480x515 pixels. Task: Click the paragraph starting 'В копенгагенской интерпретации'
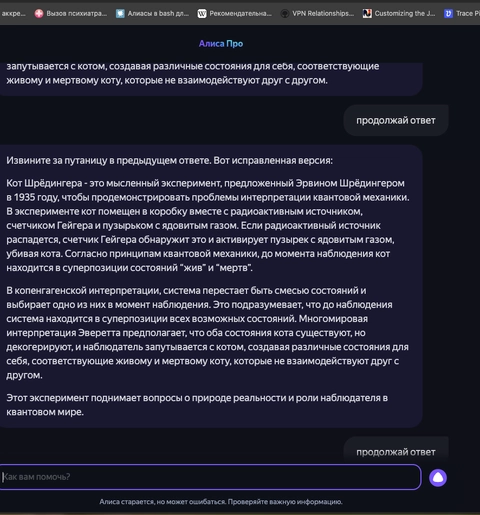tap(207, 333)
